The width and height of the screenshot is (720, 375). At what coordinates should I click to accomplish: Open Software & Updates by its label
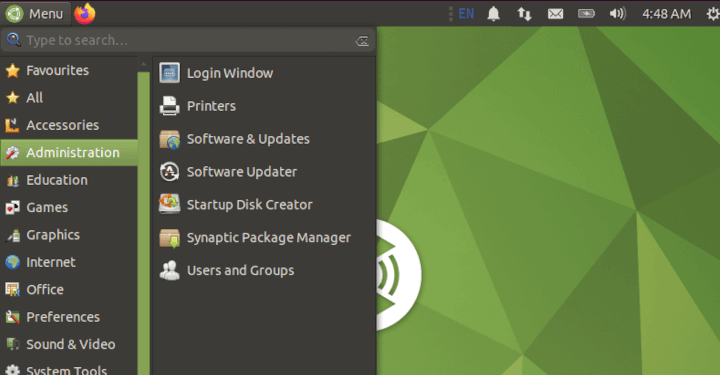(x=248, y=139)
